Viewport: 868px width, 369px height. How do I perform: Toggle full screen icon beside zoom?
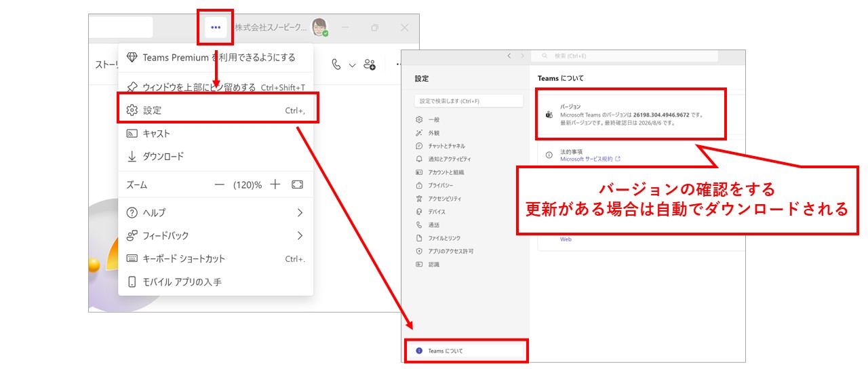coord(297,184)
